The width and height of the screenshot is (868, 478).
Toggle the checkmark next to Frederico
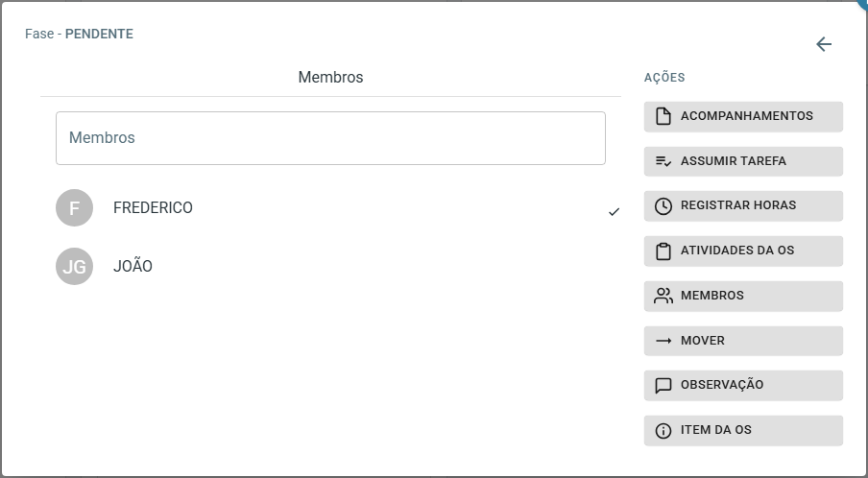614,211
